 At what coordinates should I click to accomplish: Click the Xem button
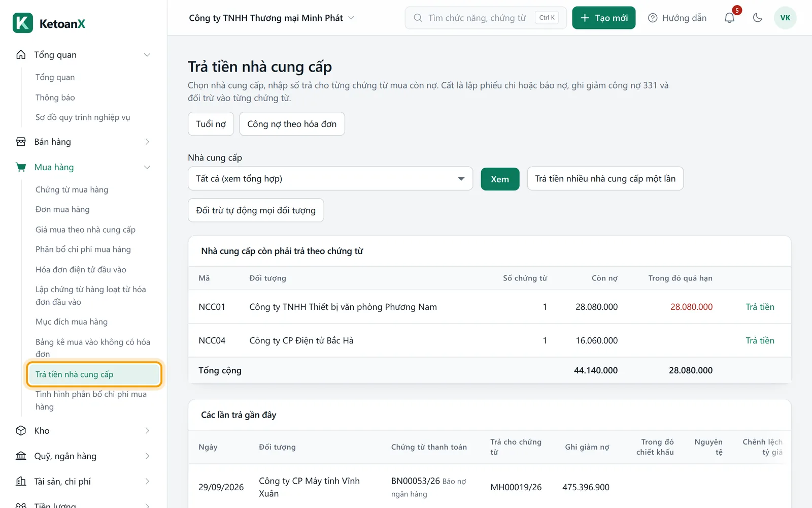point(500,179)
